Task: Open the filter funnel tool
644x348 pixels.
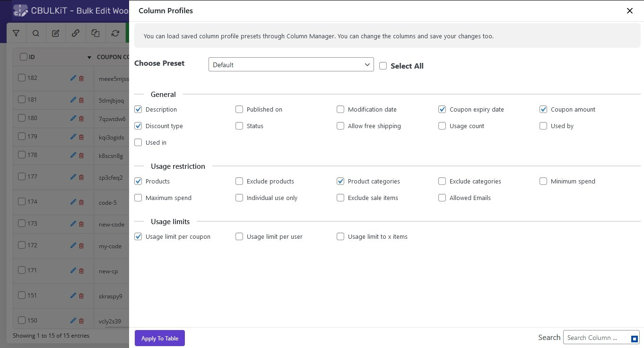Action: 16,33
